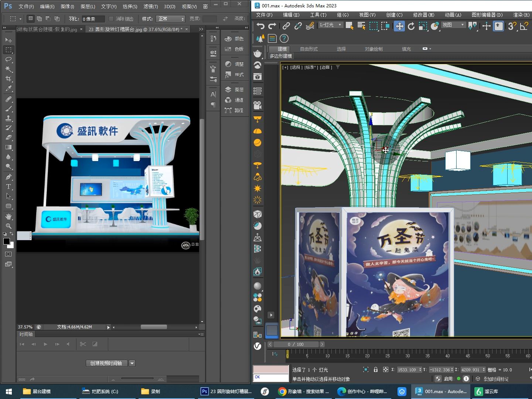
Task: Switch to the 23 圆形旋转灯槽展台.jpg document tab
Action: 136,29
